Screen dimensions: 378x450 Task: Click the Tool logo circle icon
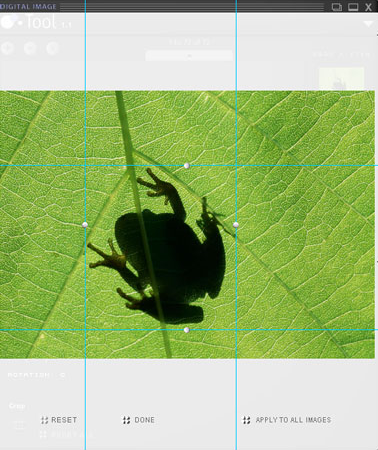7,22
